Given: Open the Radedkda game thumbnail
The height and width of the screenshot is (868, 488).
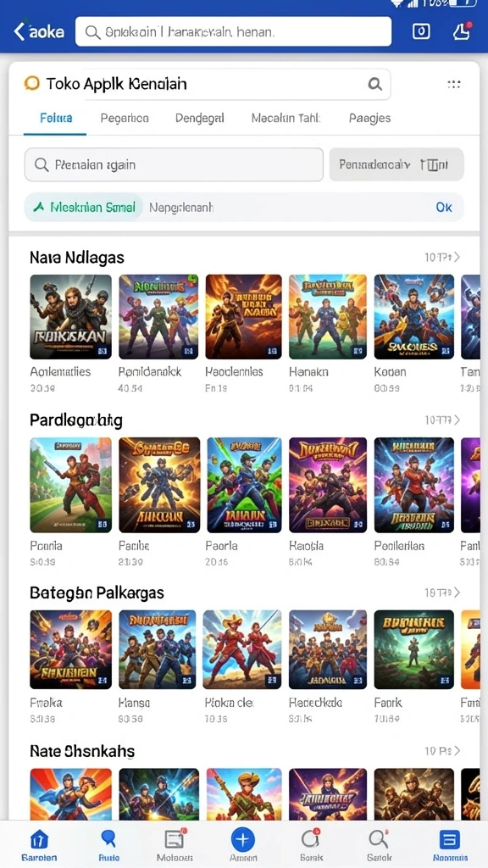Looking at the screenshot, I should click(328, 649).
